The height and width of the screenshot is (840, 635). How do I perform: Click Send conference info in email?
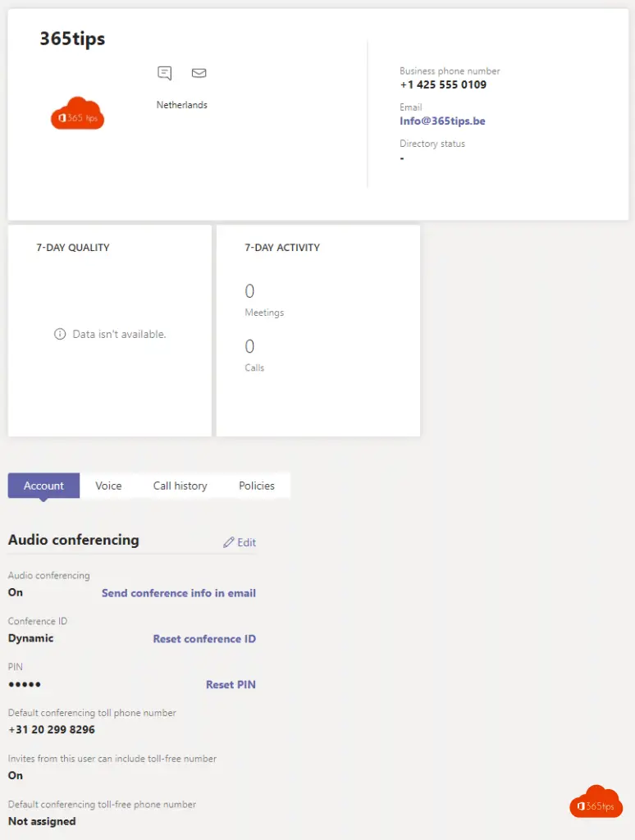(179, 593)
